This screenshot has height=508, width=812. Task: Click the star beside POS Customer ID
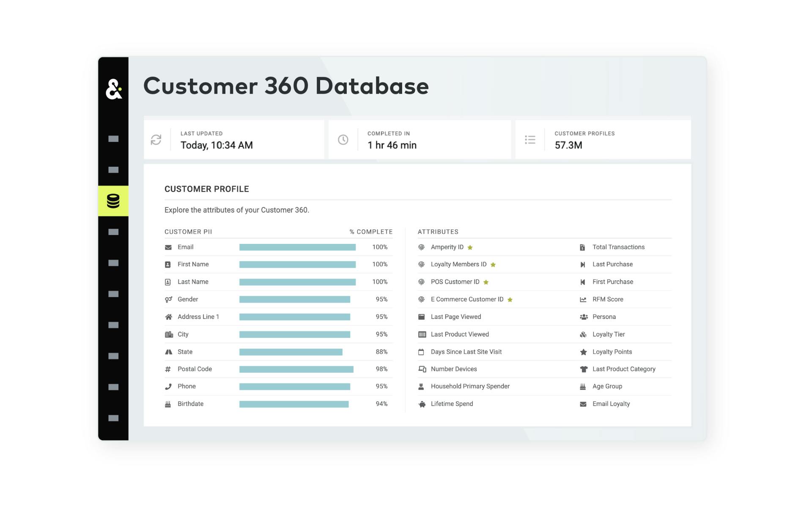[x=486, y=282]
